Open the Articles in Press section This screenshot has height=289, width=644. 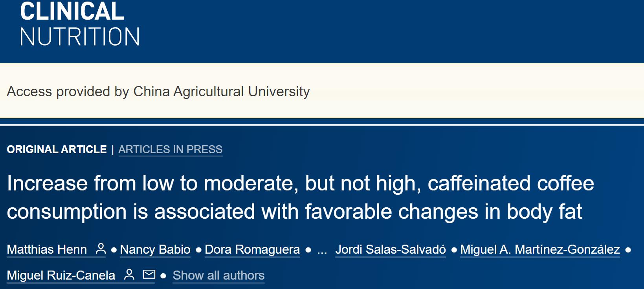click(170, 149)
